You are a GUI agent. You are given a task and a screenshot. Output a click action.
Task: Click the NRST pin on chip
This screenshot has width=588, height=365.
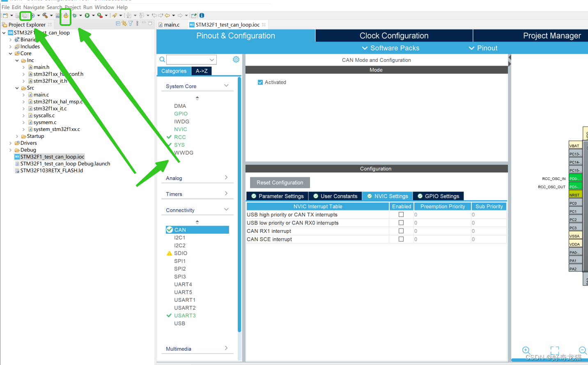(x=575, y=195)
